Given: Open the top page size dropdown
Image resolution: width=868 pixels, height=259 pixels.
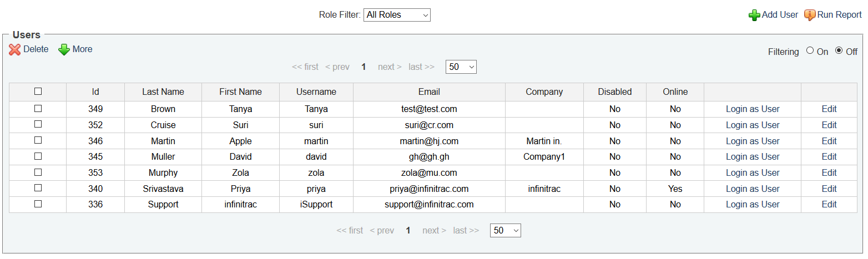Looking at the screenshot, I should 461,67.
